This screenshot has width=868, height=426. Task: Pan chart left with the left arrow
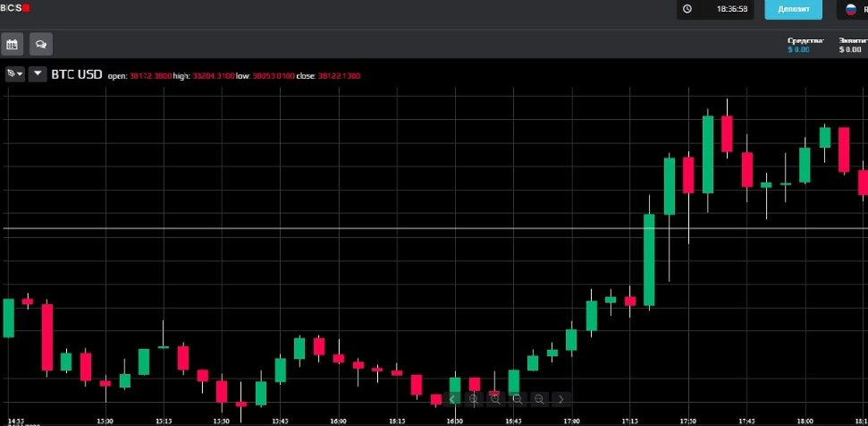(452, 399)
